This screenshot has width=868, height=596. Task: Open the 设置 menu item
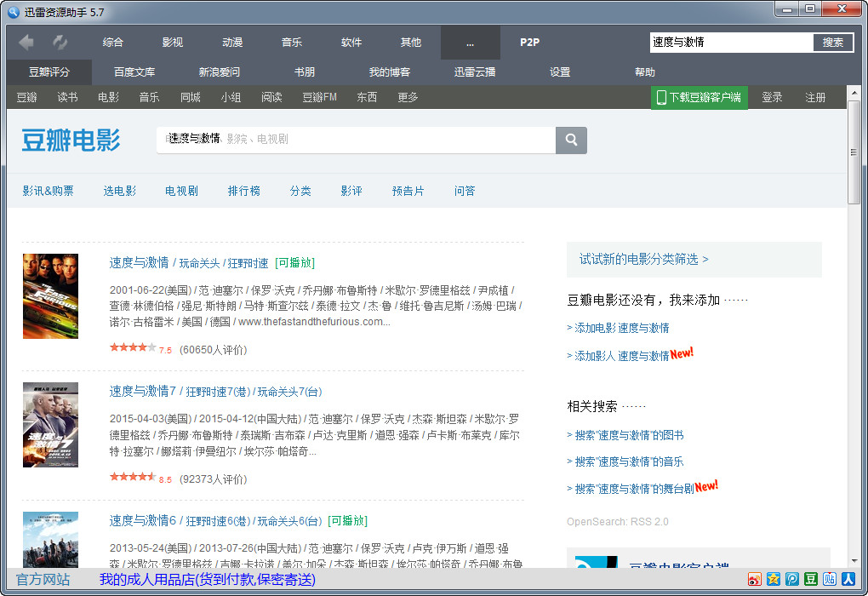click(560, 72)
